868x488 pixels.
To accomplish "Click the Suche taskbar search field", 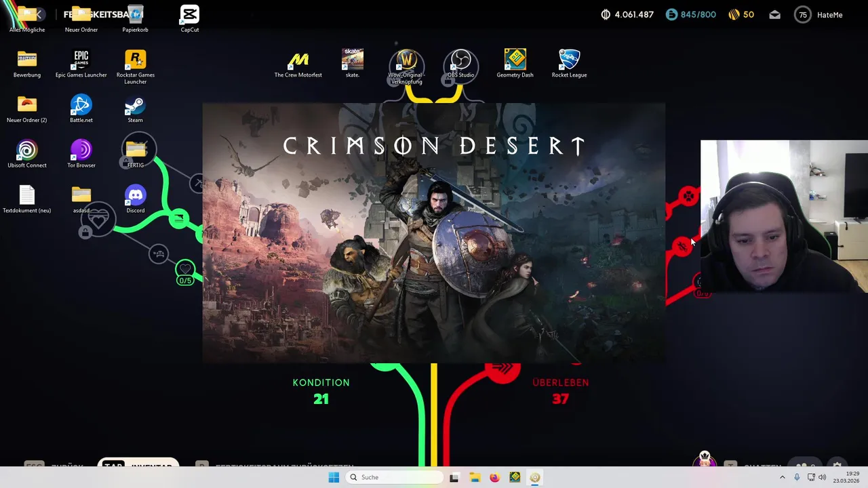I will 393,477.
